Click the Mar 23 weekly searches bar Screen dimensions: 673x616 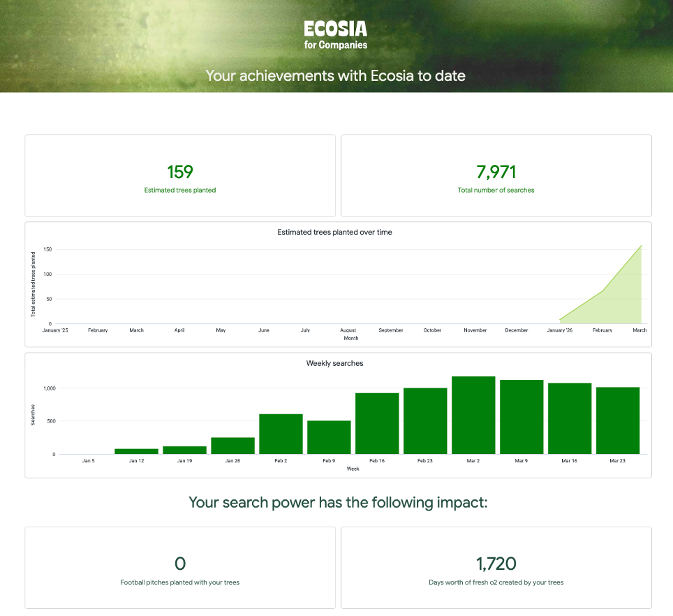(618, 420)
